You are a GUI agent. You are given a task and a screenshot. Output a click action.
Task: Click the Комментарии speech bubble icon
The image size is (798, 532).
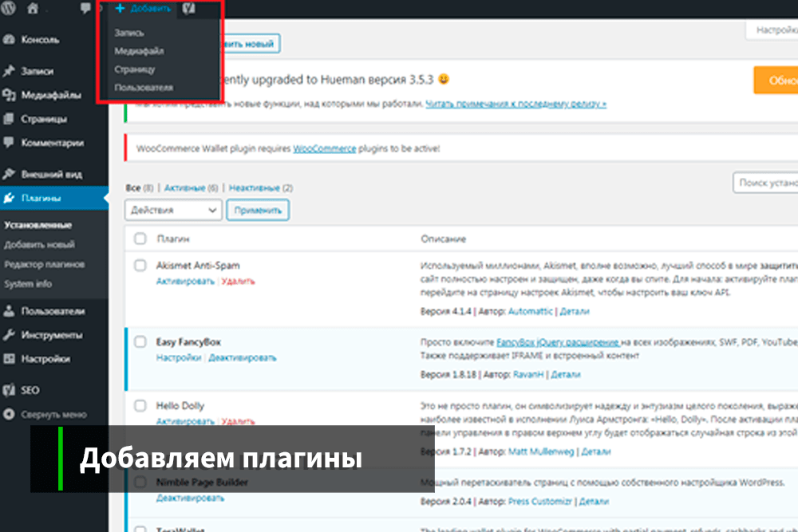pos(9,143)
